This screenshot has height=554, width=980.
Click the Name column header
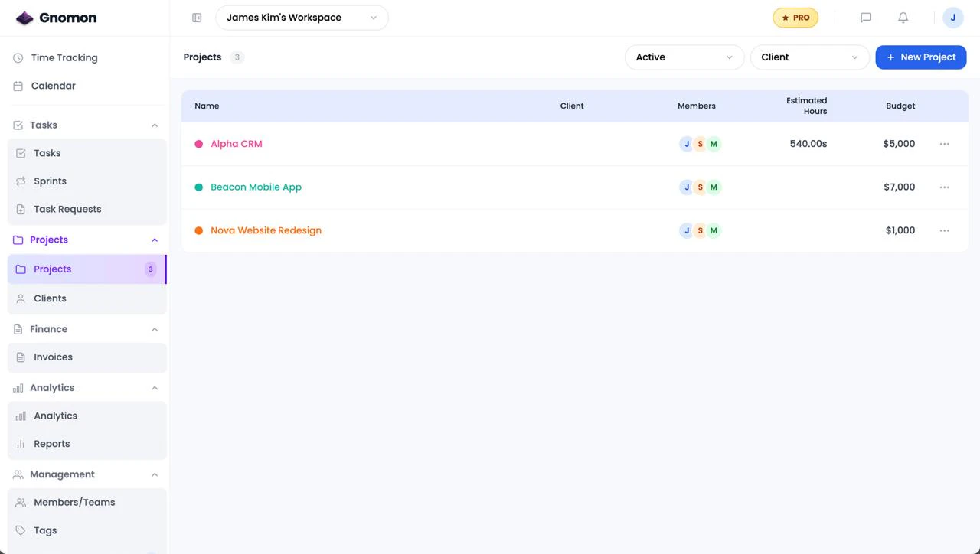pos(207,106)
